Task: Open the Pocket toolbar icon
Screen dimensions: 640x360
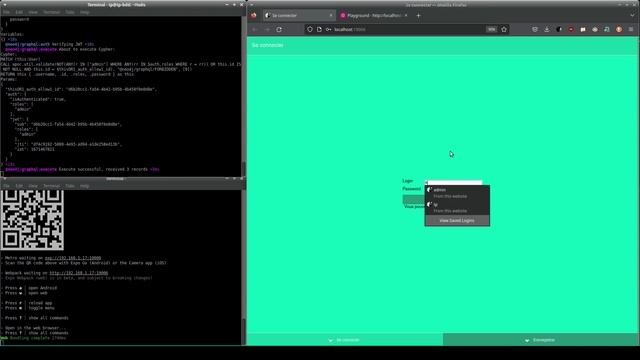Action: (x=535, y=29)
